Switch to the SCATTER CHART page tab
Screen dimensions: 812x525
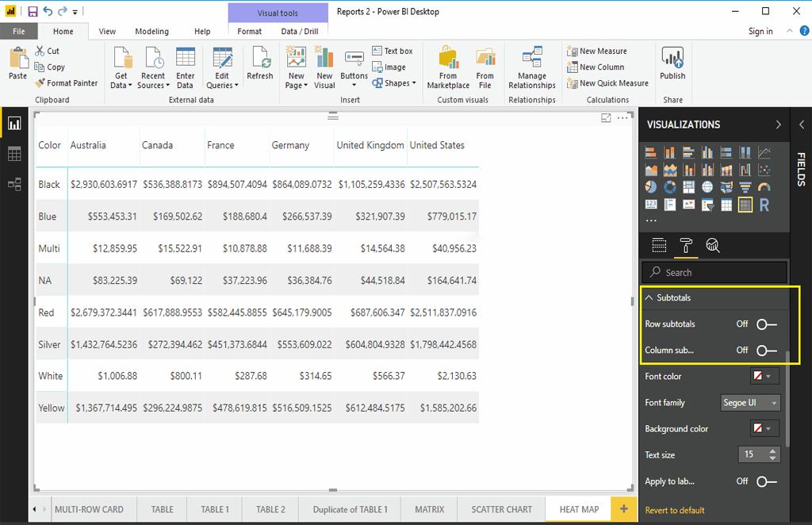501,509
